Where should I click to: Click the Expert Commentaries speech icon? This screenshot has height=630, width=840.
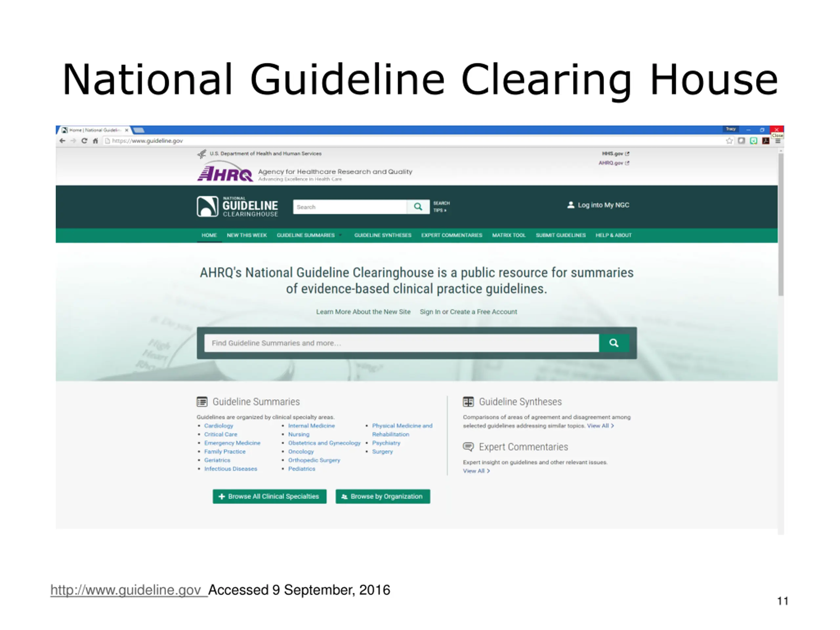[468, 447]
